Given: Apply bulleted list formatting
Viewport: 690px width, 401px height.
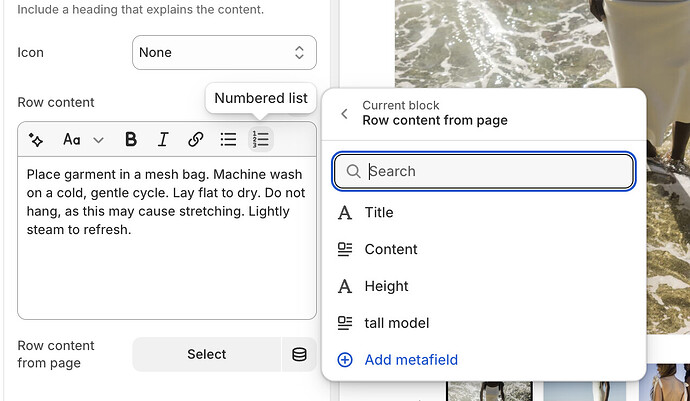Looking at the screenshot, I should pos(228,140).
